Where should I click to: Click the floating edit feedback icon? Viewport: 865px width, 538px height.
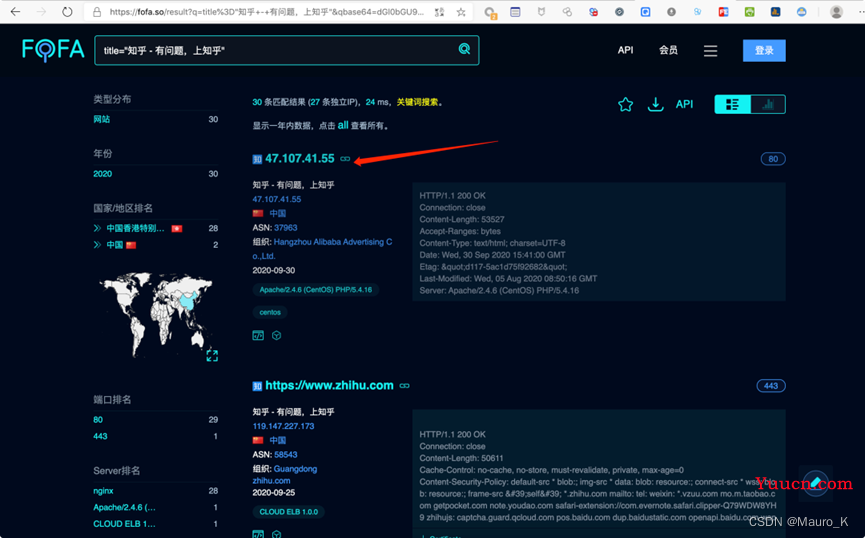[816, 482]
